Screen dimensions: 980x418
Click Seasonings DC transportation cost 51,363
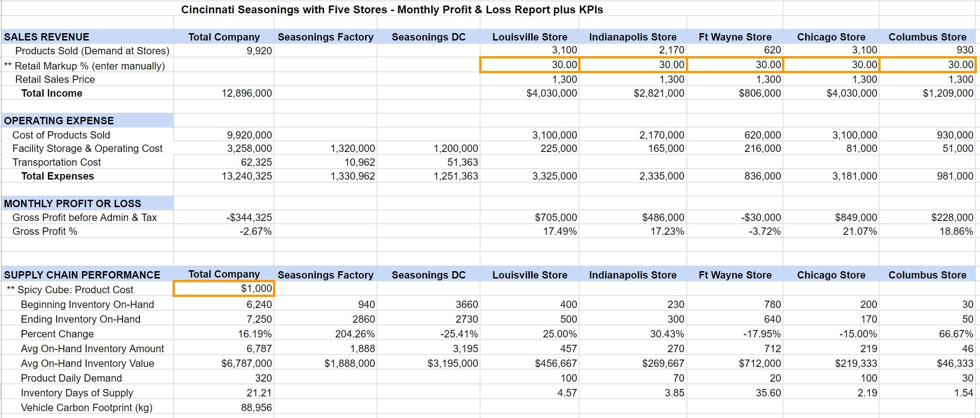click(463, 162)
